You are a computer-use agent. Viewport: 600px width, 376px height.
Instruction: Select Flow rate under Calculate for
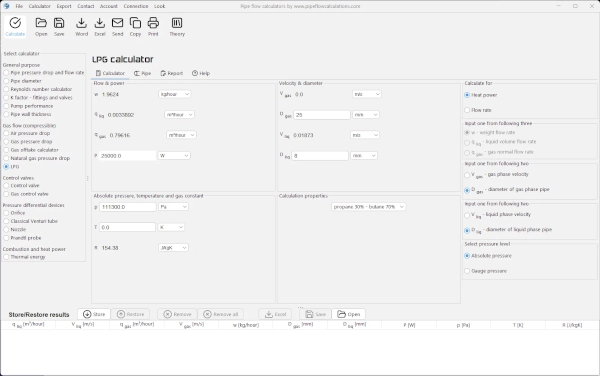[x=478, y=110]
